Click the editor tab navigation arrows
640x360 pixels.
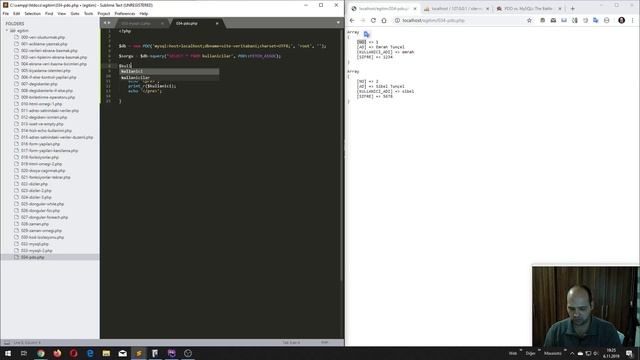point(107,23)
